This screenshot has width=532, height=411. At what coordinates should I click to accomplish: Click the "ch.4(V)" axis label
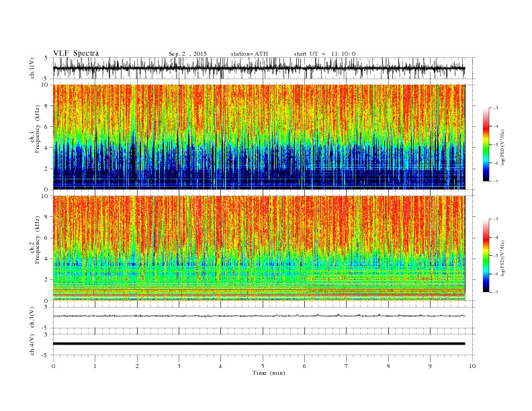32,345
